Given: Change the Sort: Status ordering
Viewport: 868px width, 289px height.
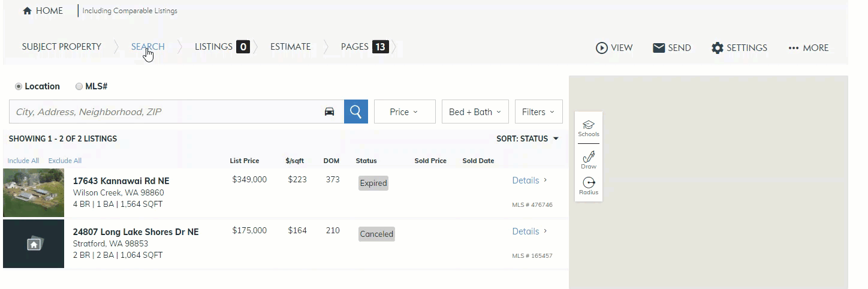Looking at the screenshot, I should (527, 139).
